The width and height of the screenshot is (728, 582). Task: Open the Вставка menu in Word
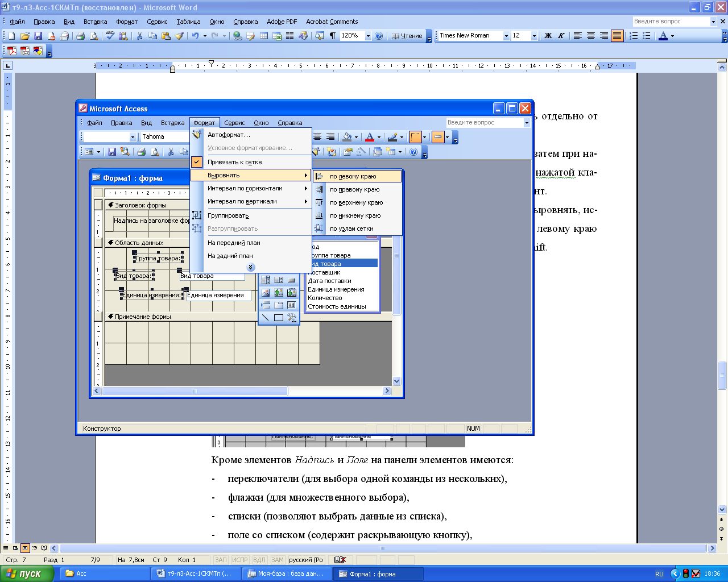coord(95,22)
